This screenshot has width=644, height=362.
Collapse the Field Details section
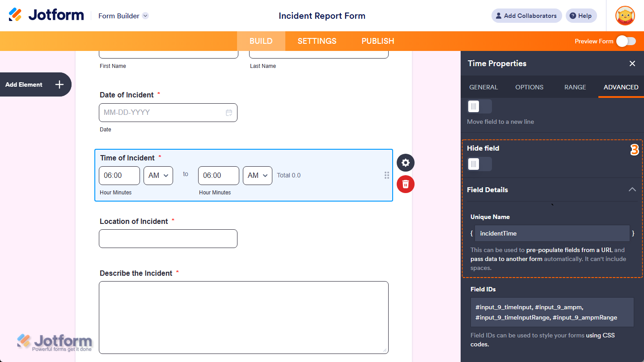click(x=632, y=189)
